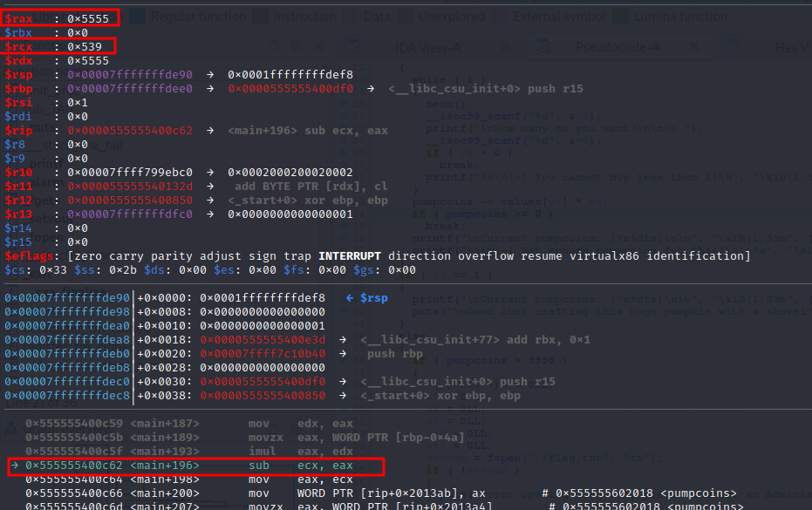
Task: Click the $rax register name
Action: coord(19,18)
